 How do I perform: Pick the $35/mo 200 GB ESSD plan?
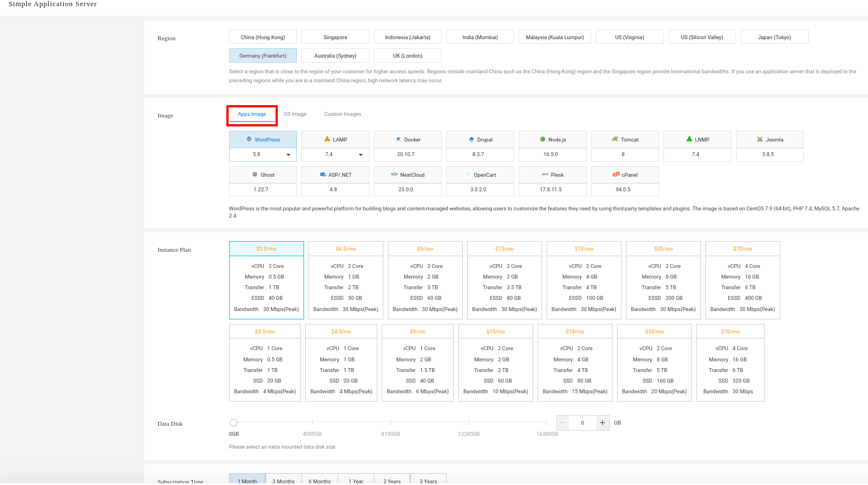[663, 280]
